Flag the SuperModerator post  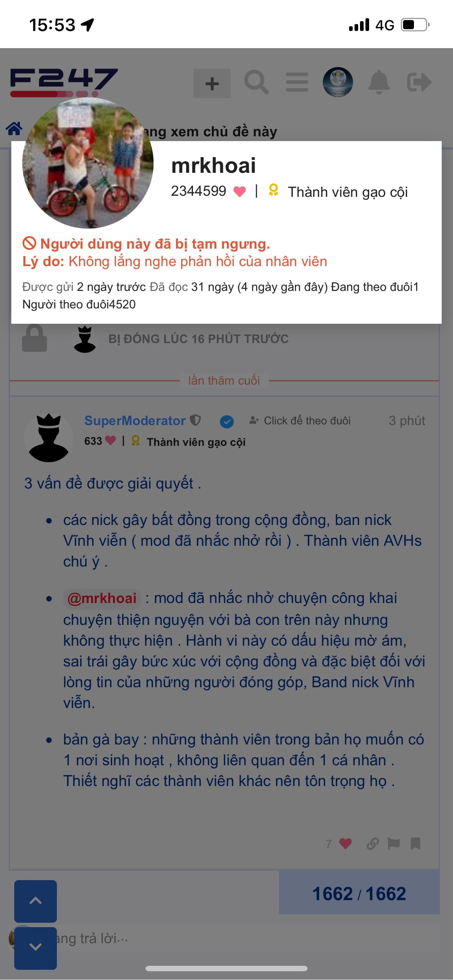(394, 844)
